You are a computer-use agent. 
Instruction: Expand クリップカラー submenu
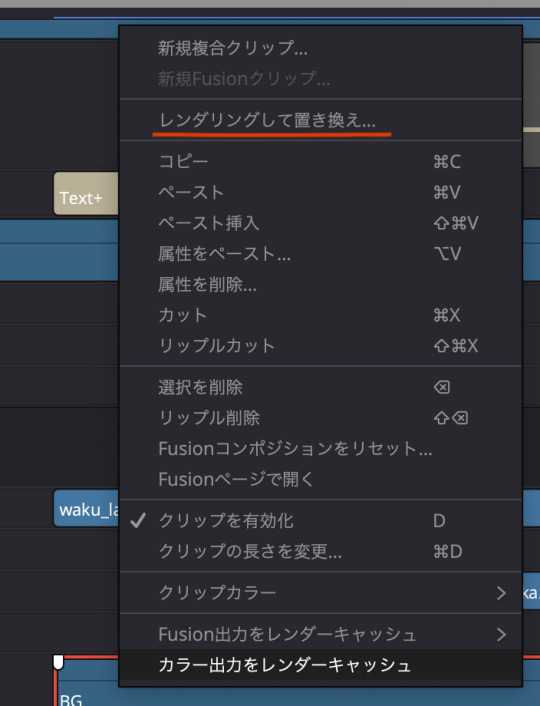(320, 593)
